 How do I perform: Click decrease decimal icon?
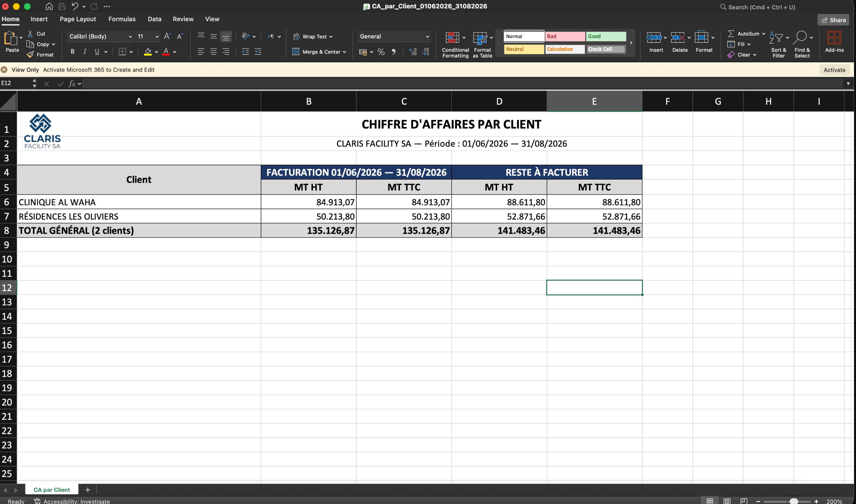(426, 52)
